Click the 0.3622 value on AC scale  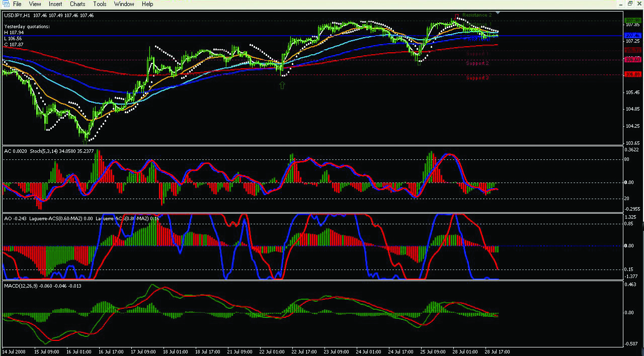[632, 150]
